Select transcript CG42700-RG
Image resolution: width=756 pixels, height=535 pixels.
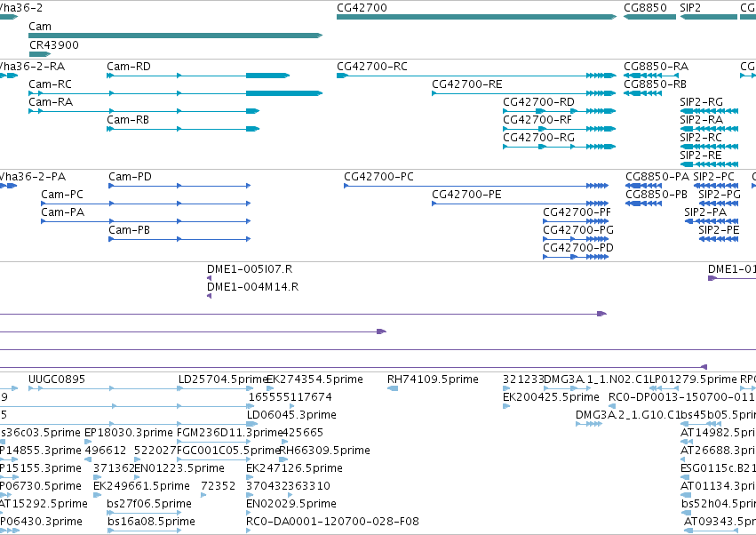tap(560, 147)
